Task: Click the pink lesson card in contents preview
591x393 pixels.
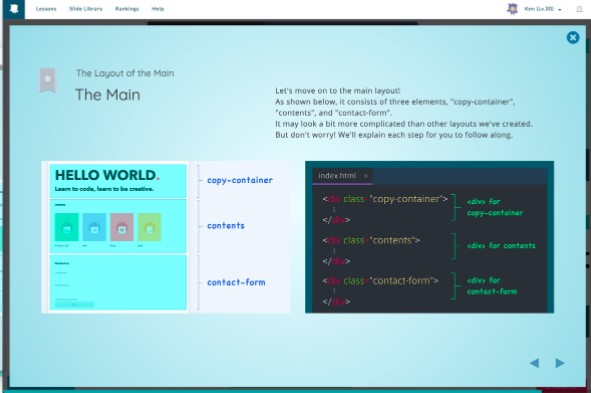Action: [122, 227]
